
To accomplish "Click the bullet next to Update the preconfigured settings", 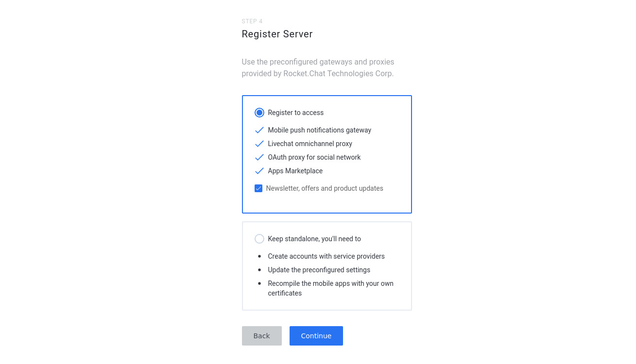I will click(x=259, y=270).
